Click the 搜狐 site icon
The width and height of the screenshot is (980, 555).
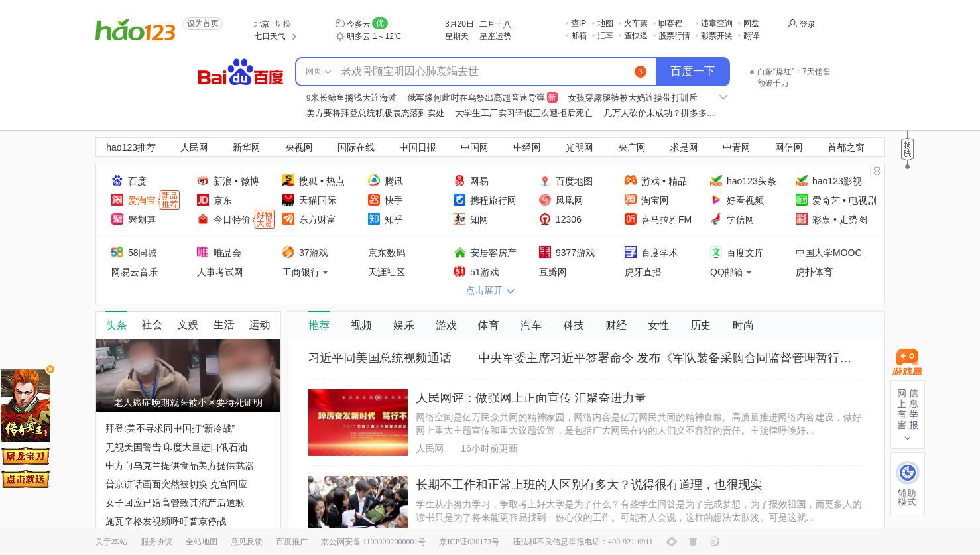pyautogui.click(x=288, y=180)
